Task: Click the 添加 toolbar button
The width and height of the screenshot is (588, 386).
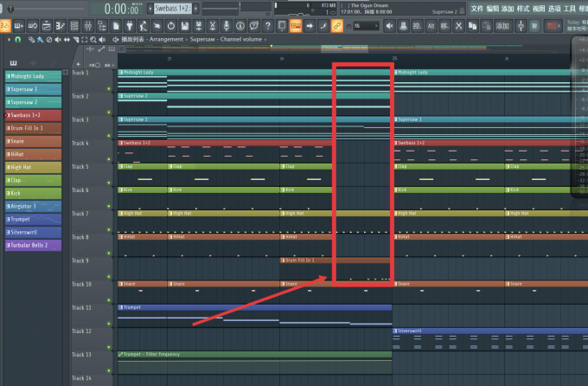Action: click(x=502, y=26)
